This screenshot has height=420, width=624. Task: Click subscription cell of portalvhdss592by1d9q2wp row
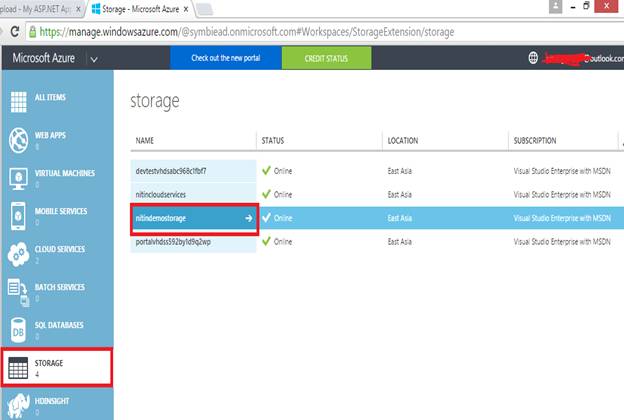(x=562, y=242)
